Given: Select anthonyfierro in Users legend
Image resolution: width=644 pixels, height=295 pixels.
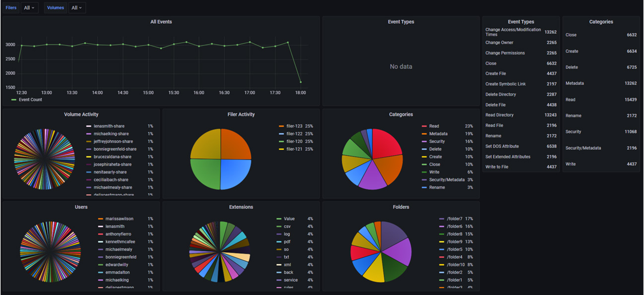Looking at the screenshot, I should (118, 234).
